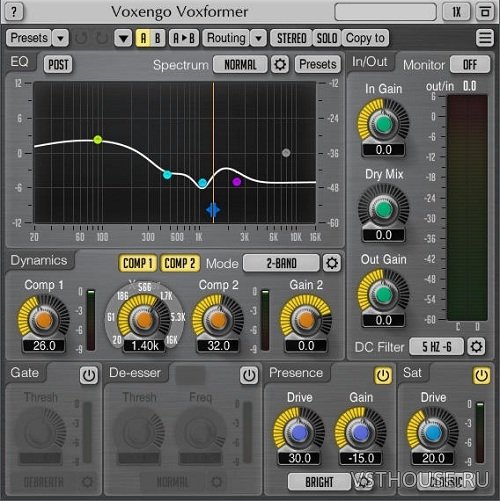
Task: Click the out/in 0.0 readout
Action: click(x=469, y=86)
